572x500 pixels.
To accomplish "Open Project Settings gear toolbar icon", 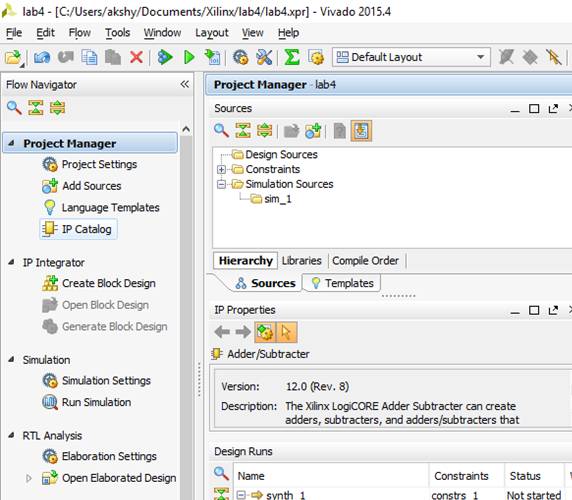I will click(x=241, y=57).
